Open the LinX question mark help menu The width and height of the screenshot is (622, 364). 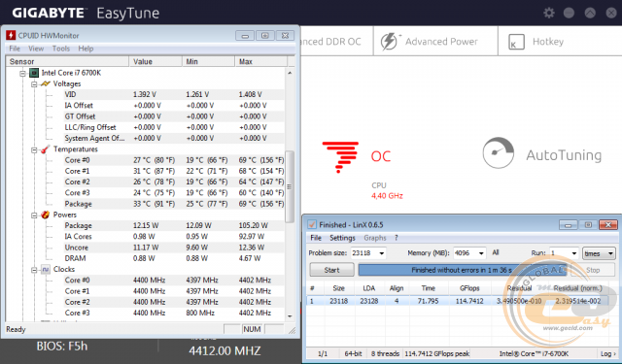click(396, 238)
